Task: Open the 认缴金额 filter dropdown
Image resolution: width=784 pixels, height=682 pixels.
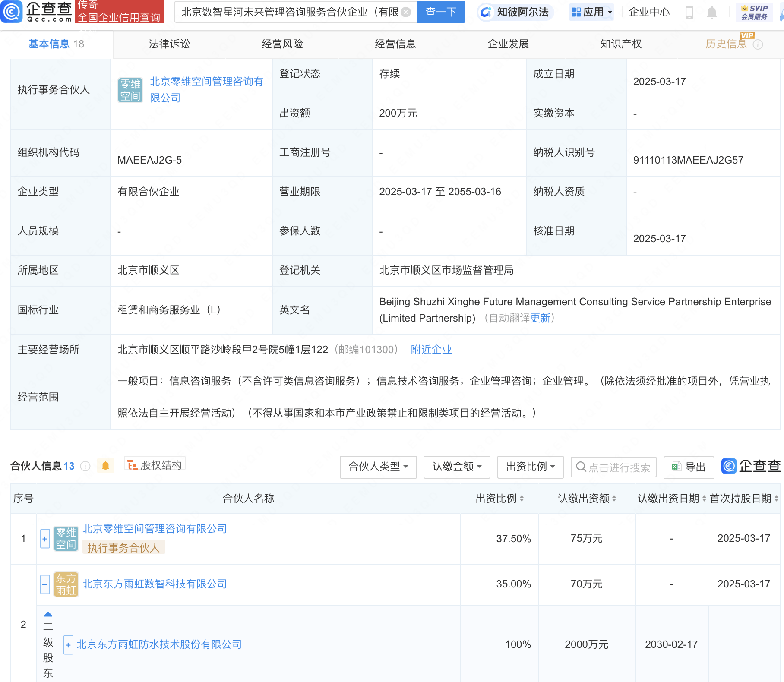Action: point(457,467)
